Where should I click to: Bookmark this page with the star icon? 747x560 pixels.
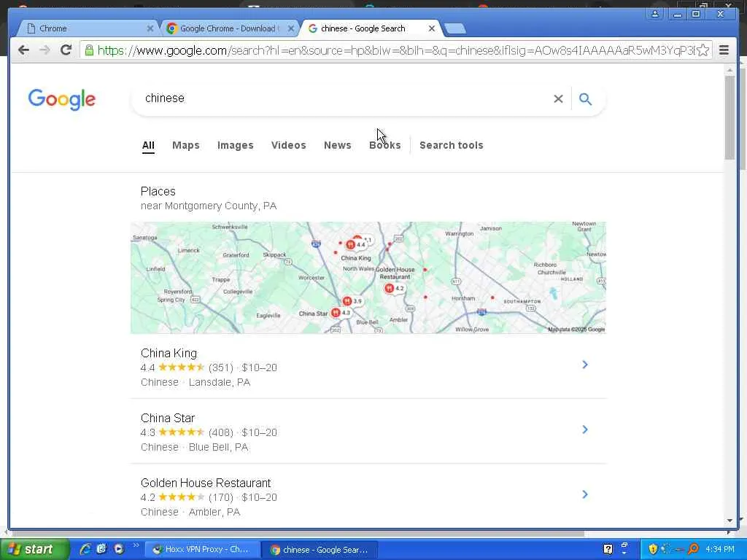[703, 50]
